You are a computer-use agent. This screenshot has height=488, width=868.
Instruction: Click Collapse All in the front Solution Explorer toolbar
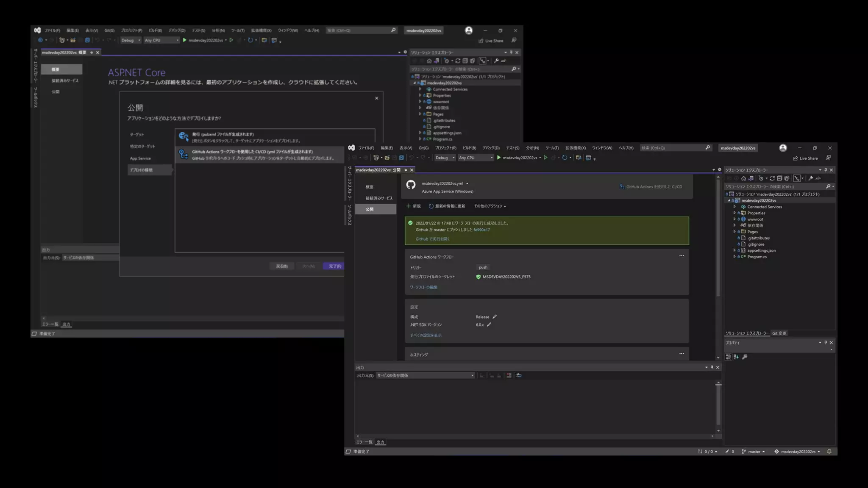point(779,178)
